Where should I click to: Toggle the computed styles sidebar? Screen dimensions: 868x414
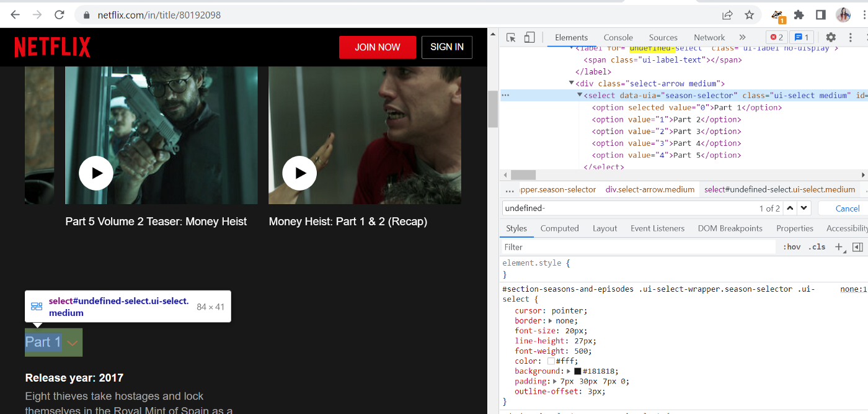click(x=857, y=247)
